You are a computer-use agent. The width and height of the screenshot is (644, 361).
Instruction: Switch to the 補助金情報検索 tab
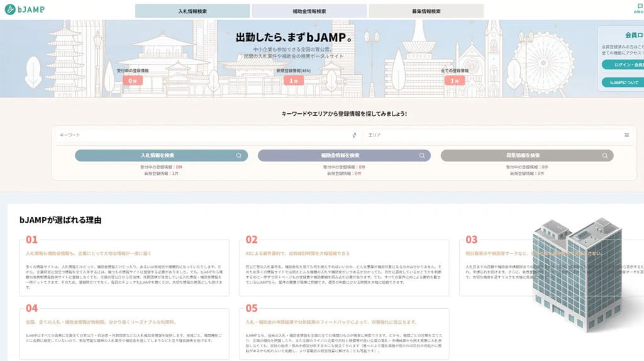[x=309, y=11]
